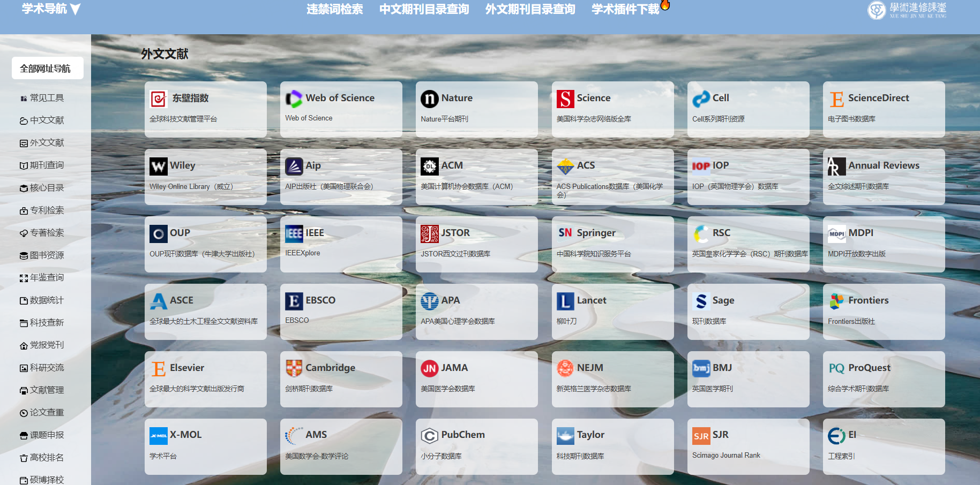
Task: Open 年鉴查询 in the sidebar
Action: click(42, 278)
